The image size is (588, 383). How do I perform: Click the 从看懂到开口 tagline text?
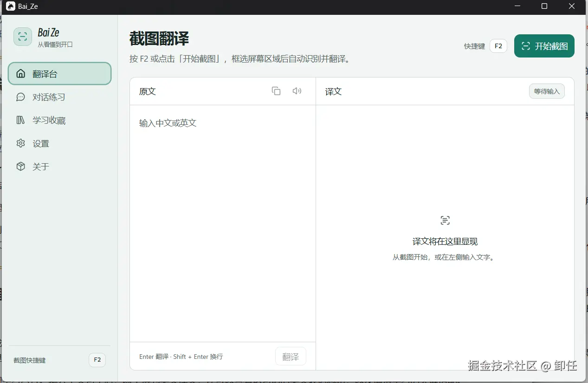coord(55,45)
